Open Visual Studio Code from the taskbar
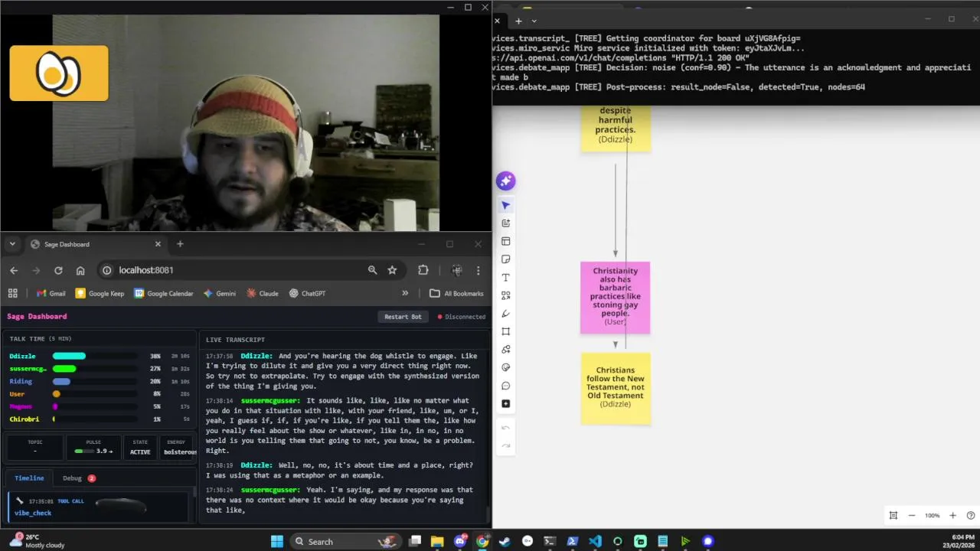 (595, 541)
